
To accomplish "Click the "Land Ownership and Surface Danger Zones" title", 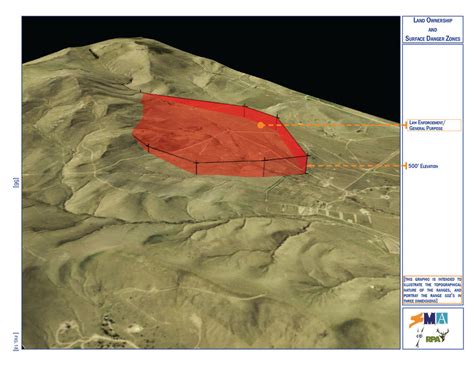I will (x=433, y=29).
